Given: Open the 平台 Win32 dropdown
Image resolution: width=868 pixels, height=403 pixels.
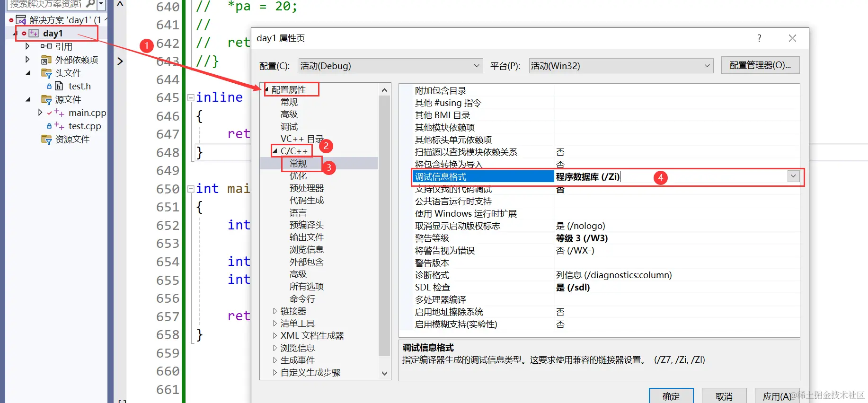Looking at the screenshot, I should (621, 66).
